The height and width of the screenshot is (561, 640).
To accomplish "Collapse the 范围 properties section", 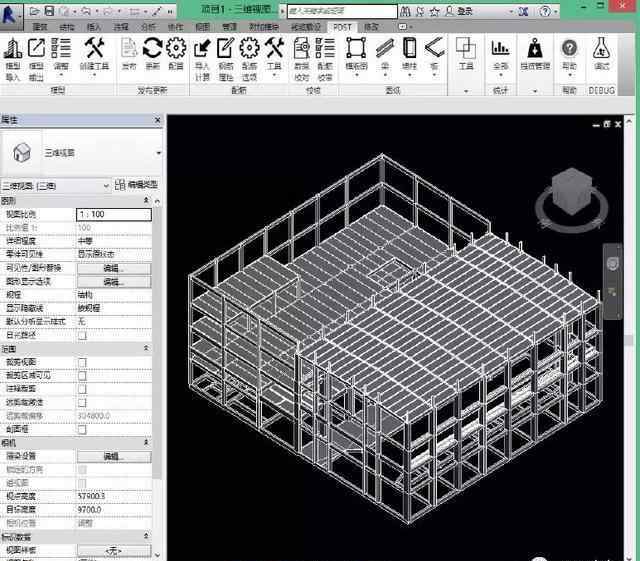I will [x=146, y=348].
